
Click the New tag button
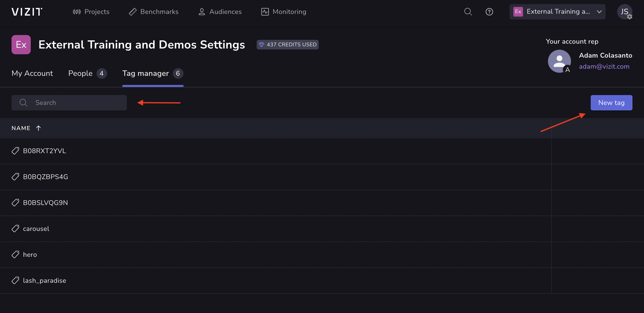point(611,103)
